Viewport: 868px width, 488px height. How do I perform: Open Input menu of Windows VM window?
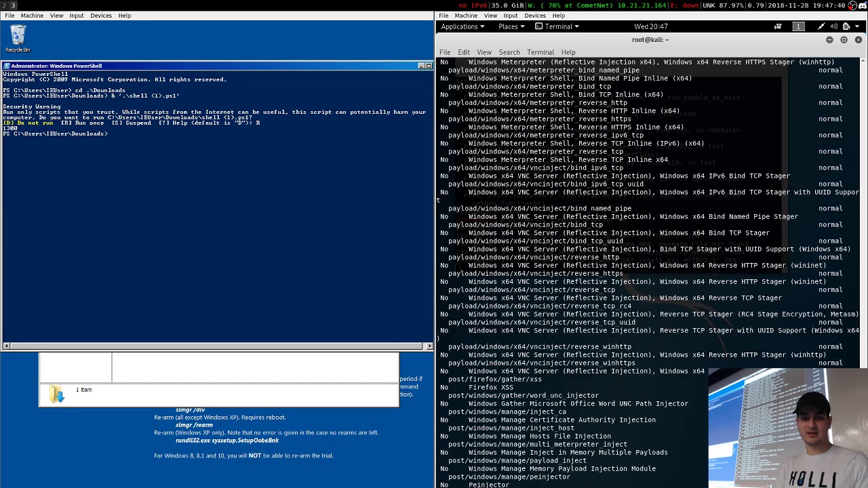76,15
